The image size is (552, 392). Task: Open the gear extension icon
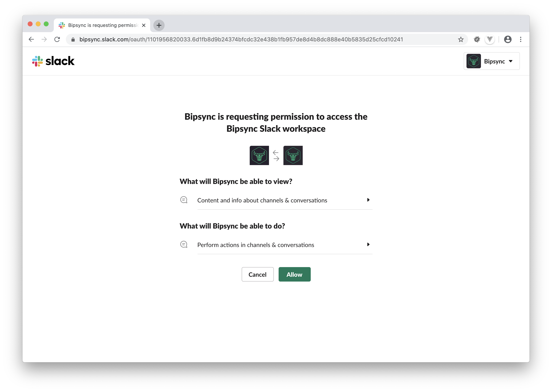tap(477, 39)
